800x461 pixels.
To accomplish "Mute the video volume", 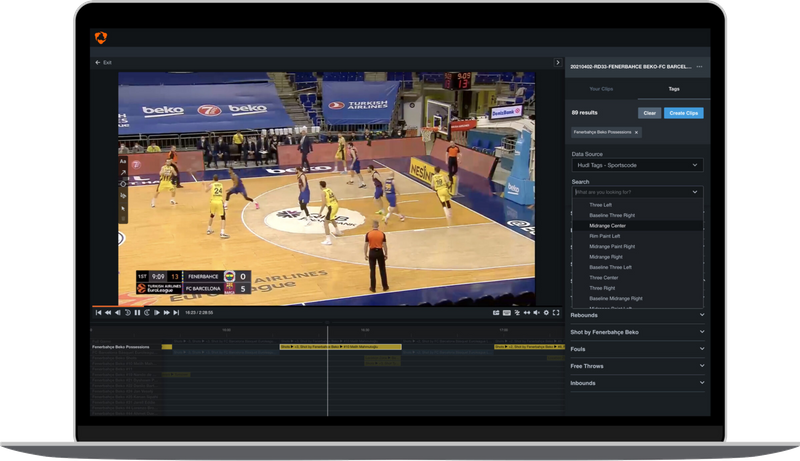I will pyautogui.click(x=536, y=313).
